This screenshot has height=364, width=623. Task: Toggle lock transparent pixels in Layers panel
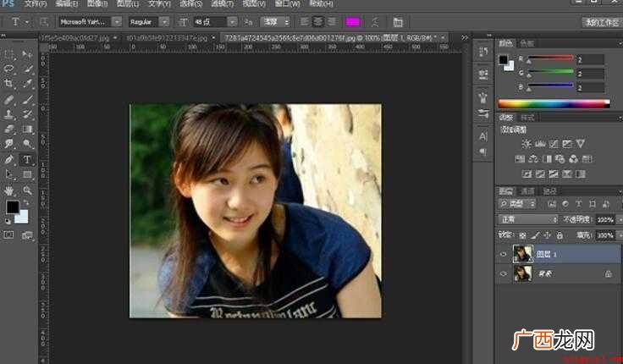(522, 235)
